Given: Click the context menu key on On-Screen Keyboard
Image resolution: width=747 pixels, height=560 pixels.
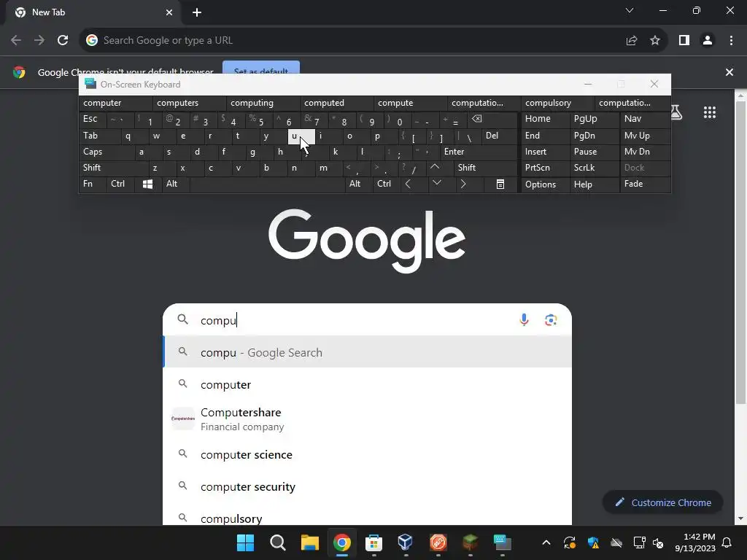Looking at the screenshot, I should coord(500,184).
